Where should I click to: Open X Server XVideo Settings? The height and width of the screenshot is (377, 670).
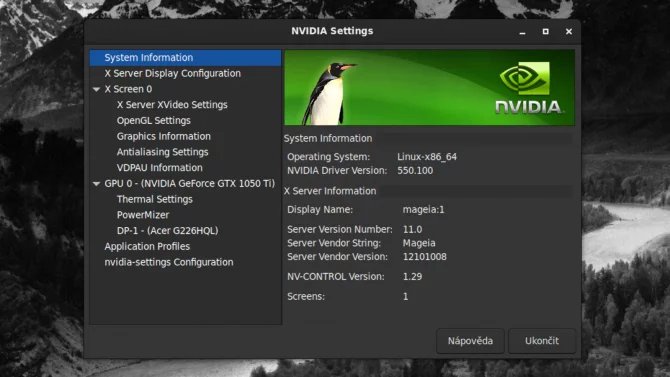(172, 105)
